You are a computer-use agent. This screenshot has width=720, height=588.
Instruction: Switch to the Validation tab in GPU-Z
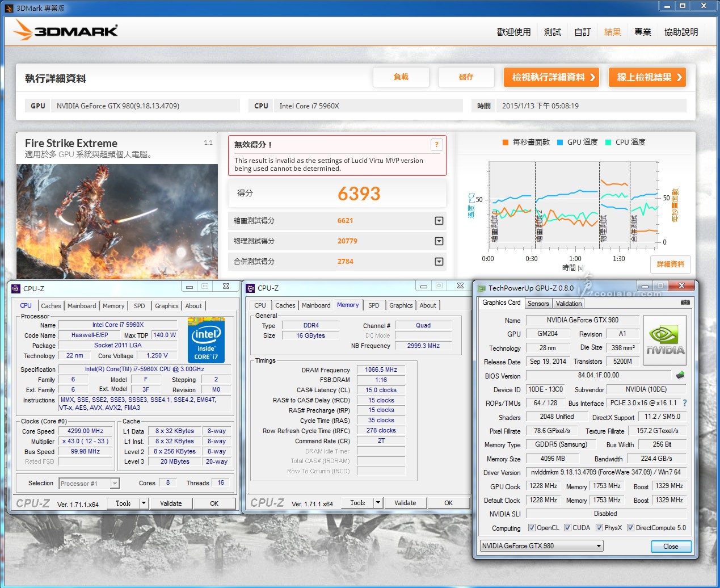(x=569, y=304)
